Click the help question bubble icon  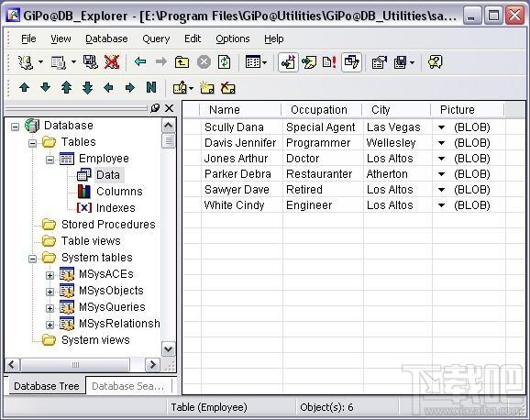435,62
